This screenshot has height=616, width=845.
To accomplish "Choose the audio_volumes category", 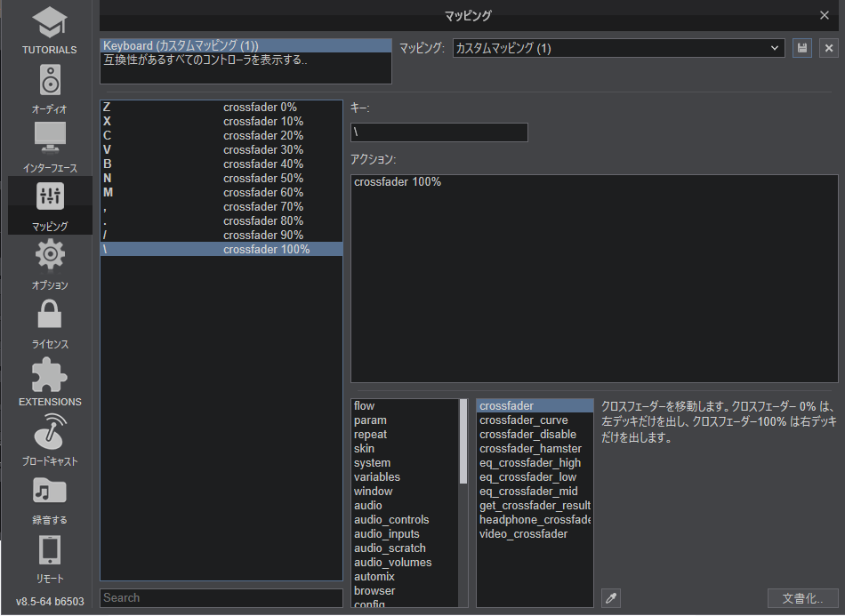I will (405, 562).
